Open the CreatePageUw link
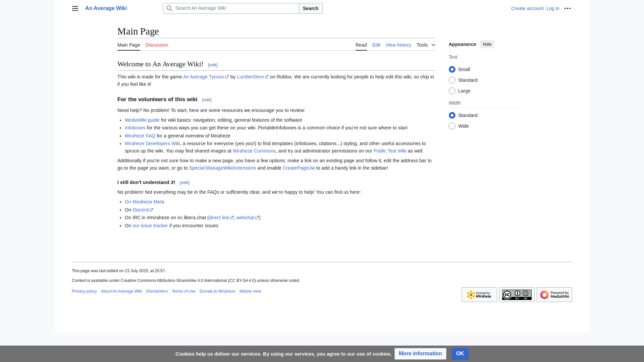The image size is (644, 362). point(299,168)
